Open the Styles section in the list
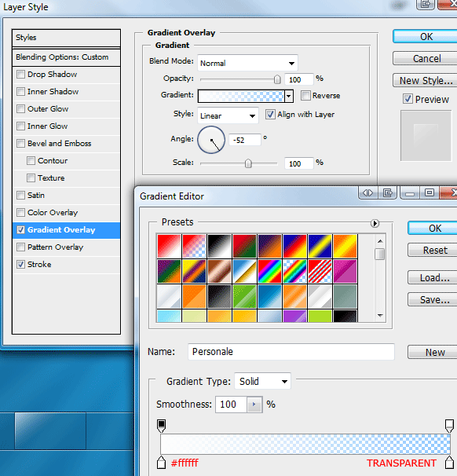457x476 pixels. click(x=66, y=38)
